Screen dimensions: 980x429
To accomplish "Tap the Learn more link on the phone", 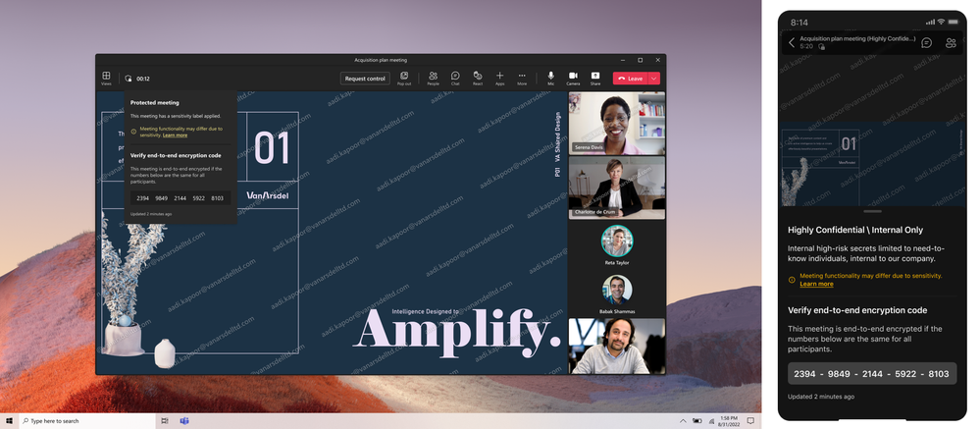I will click(816, 284).
